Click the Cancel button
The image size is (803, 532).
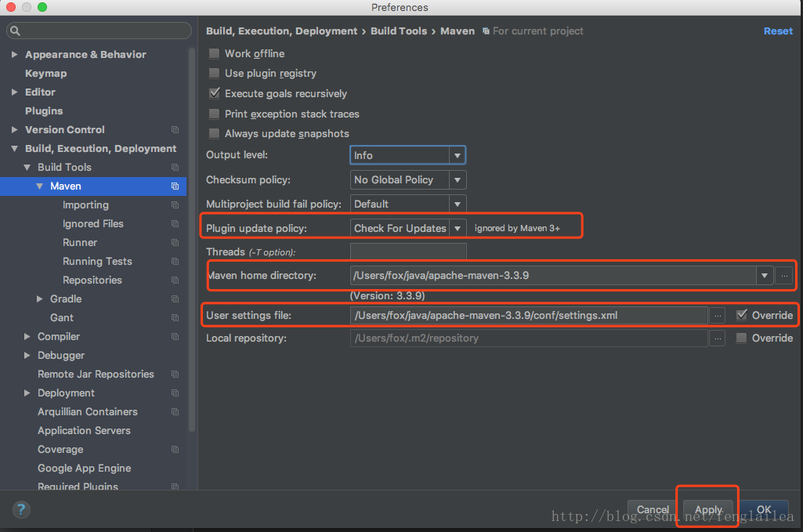[653, 509]
